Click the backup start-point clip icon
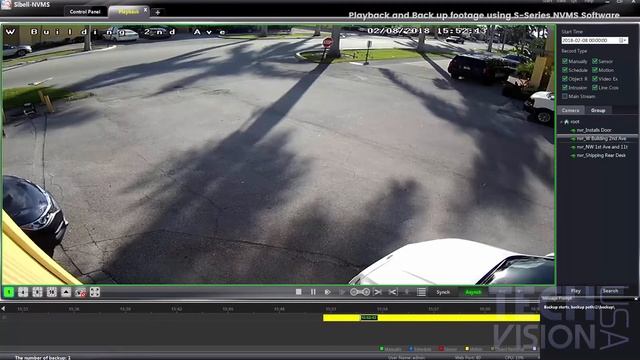This screenshot has width=640, height=360. (x=378, y=292)
